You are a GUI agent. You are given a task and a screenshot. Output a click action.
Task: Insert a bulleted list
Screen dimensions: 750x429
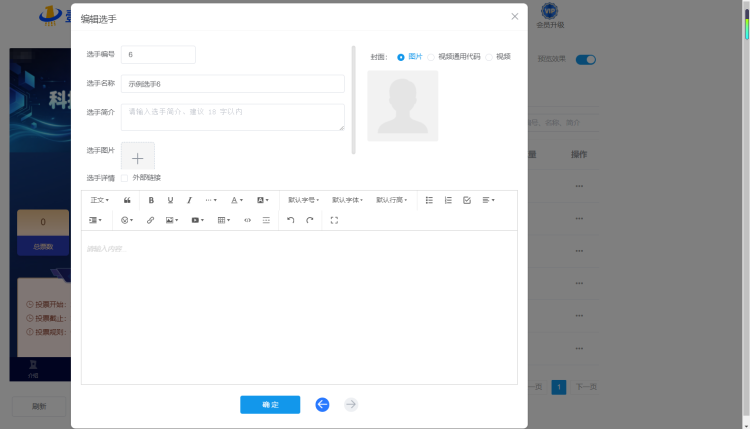pos(429,200)
